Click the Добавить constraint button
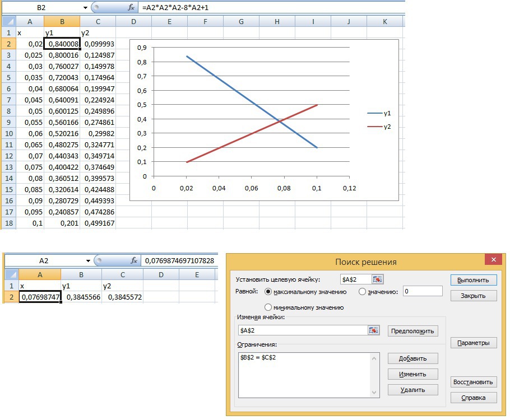510x420 pixels. pos(412,358)
